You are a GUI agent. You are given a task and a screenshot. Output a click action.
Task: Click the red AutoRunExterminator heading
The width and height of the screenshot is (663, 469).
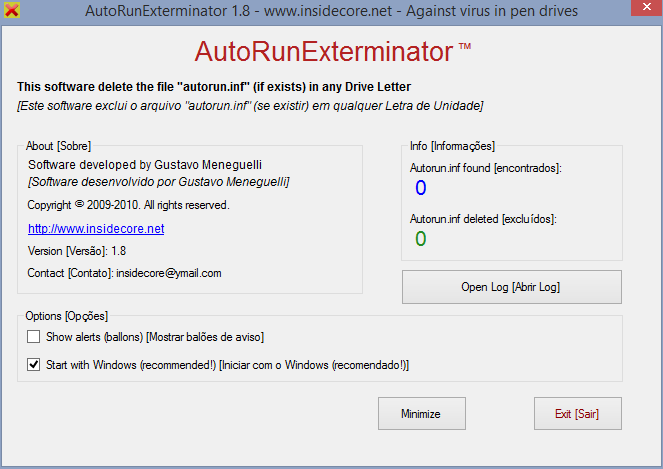point(326,52)
